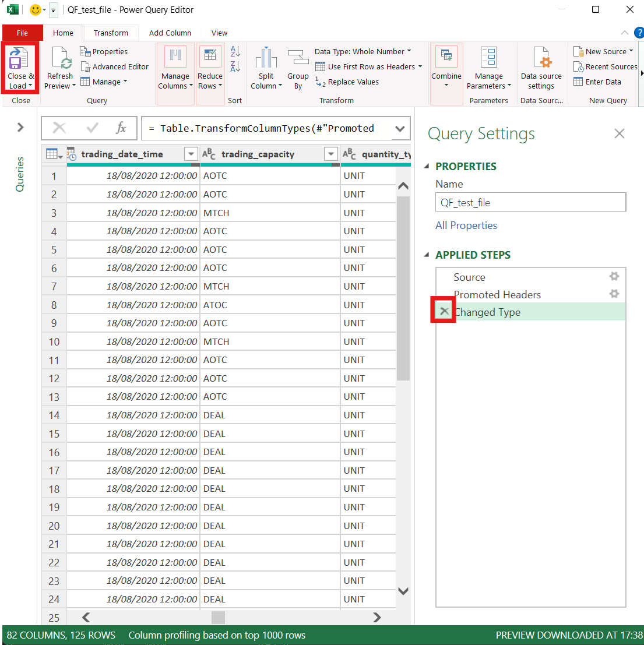Close the Query Settings pane
This screenshot has width=644, height=645.
click(620, 133)
